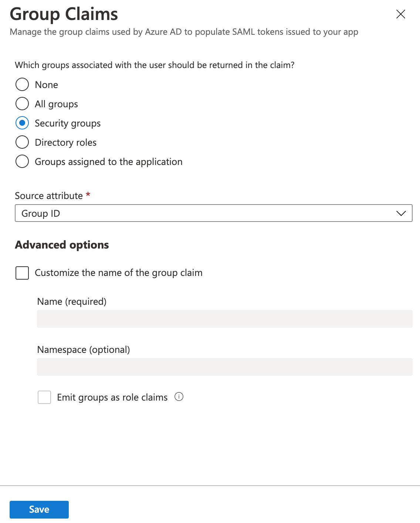Click the Name (required) text field
Viewport: 420px width, 523px height.
tap(224, 319)
